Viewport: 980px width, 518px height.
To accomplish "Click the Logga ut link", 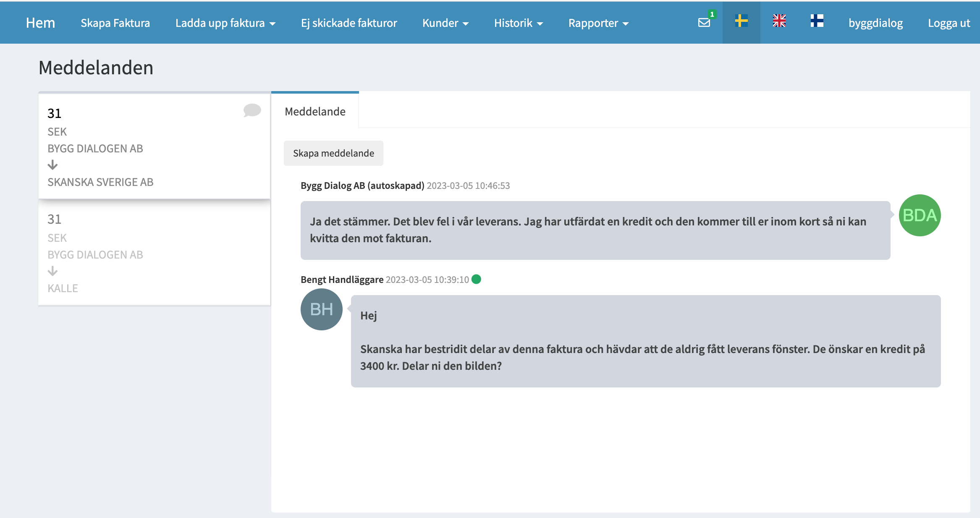I will coord(949,23).
